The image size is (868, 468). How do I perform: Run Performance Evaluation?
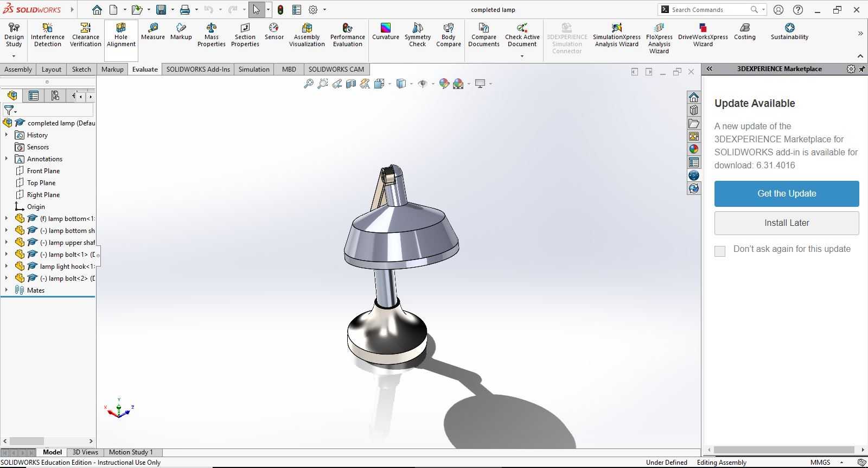(x=348, y=35)
